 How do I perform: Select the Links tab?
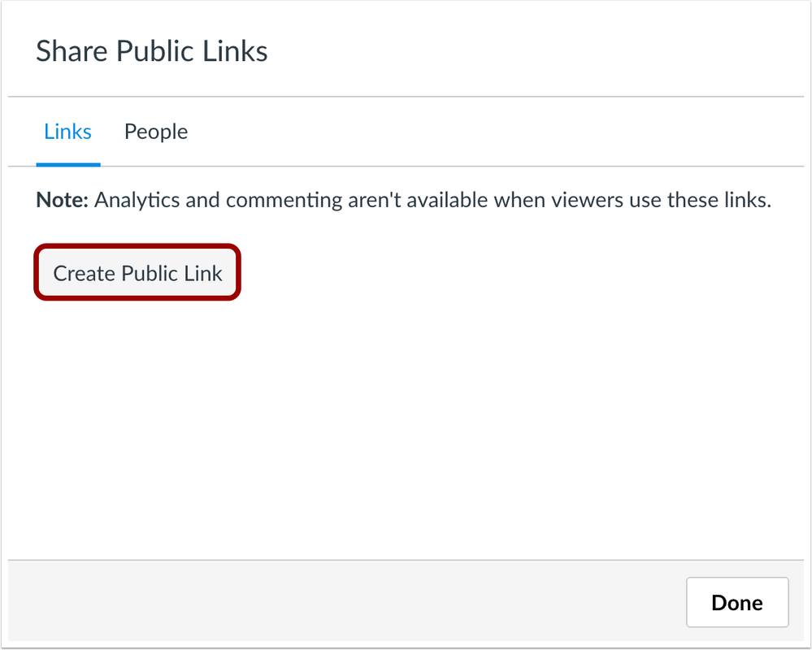(x=67, y=132)
